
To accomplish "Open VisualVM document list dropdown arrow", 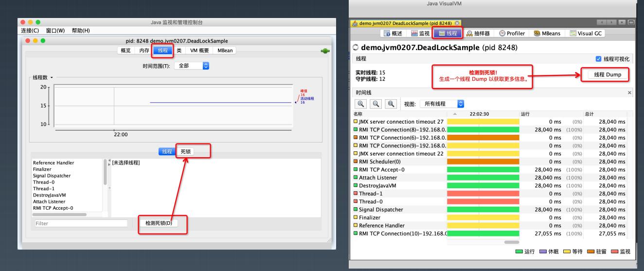I will 622,22.
